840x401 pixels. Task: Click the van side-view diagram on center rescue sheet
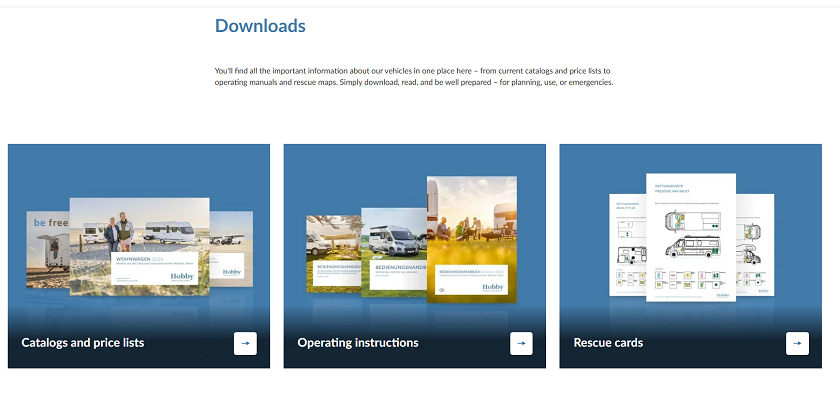[x=692, y=245]
